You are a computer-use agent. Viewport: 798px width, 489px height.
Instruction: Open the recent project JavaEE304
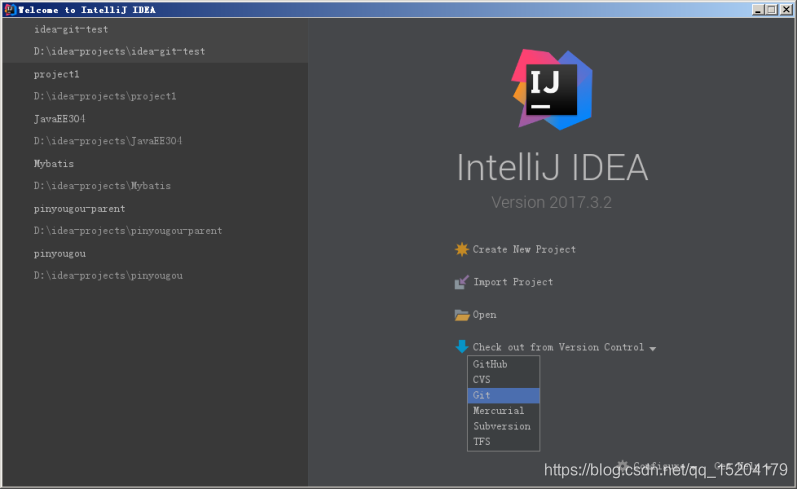[x=60, y=119]
